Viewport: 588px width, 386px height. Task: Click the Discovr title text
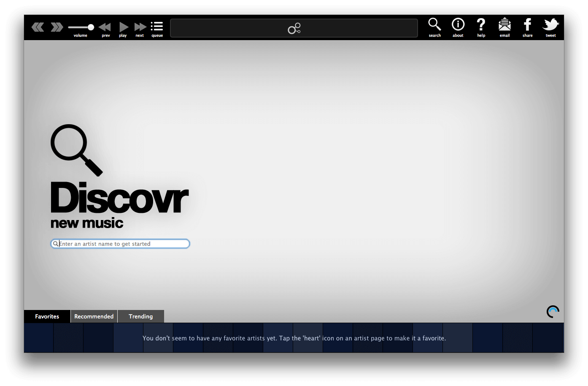click(119, 198)
